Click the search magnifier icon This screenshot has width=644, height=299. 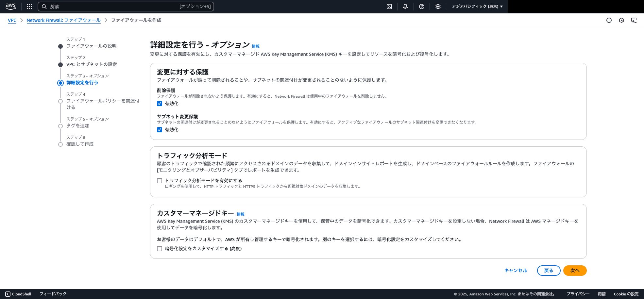click(44, 7)
